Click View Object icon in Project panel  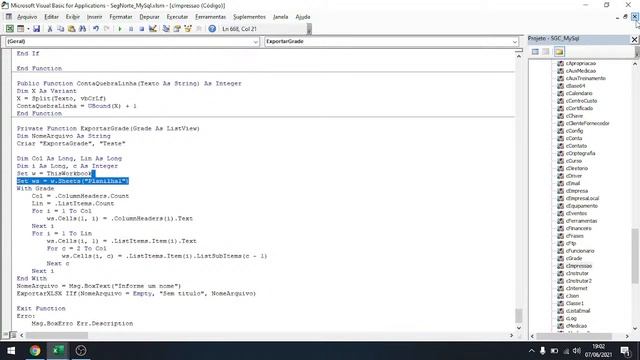click(546, 52)
